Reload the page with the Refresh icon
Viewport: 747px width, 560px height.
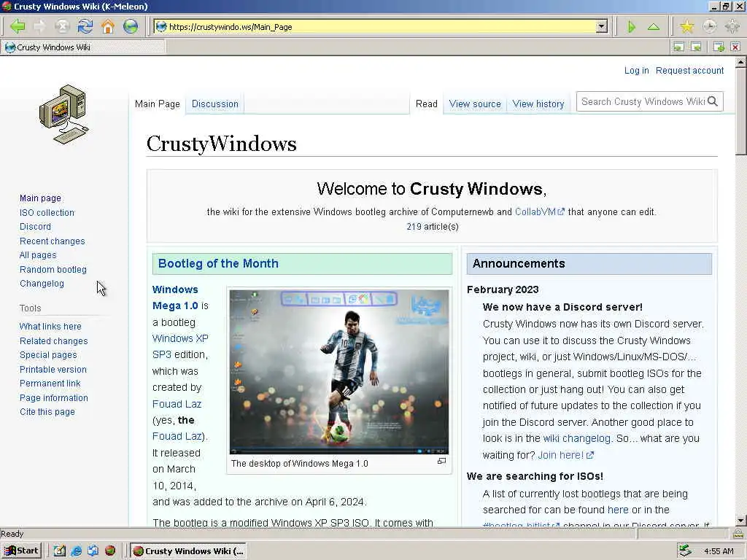85,26
